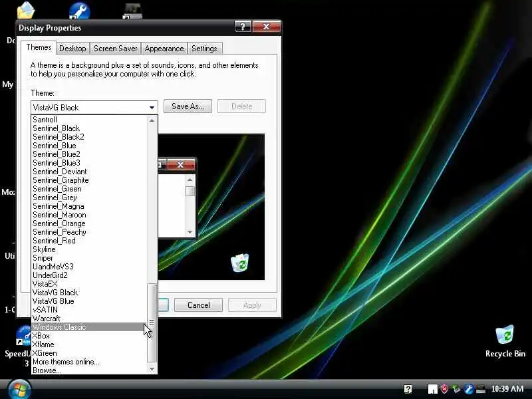Click the Apply button
The image size is (532, 399).
(x=252, y=305)
